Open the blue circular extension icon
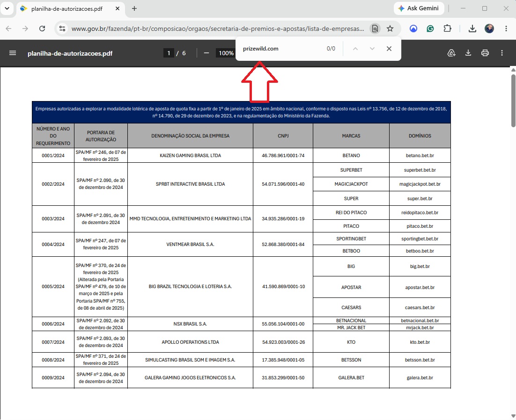516x420 pixels. tap(413, 29)
